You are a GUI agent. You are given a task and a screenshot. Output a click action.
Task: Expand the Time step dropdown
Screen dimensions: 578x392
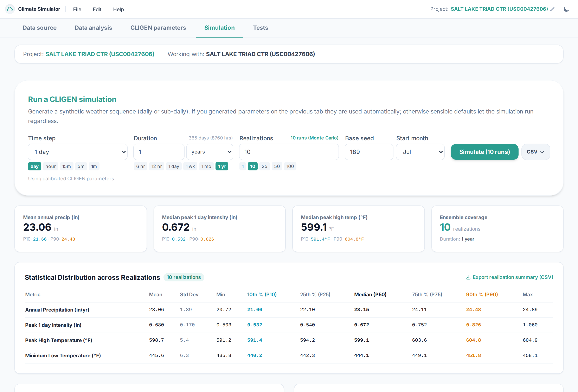coord(78,152)
